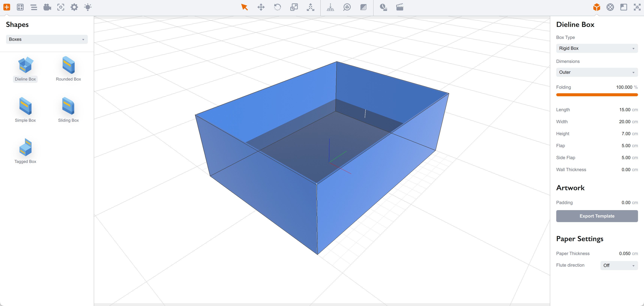The height and width of the screenshot is (306, 644).
Task: Adjust the Folding percentage slider
Action: (597, 95)
